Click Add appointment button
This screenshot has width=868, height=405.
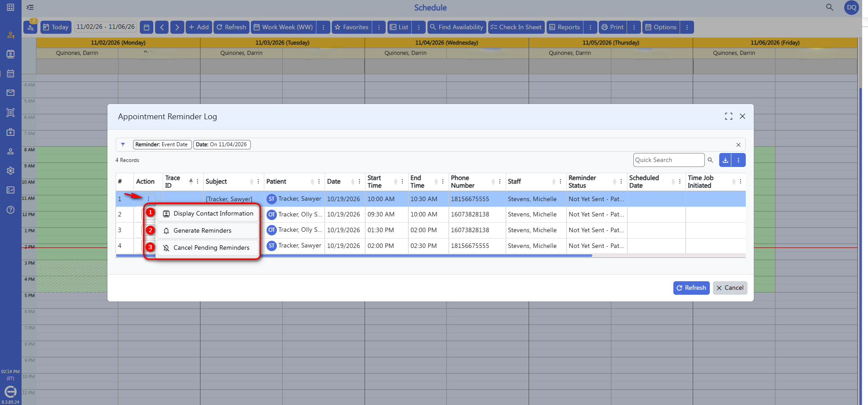[x=199, y=27]
